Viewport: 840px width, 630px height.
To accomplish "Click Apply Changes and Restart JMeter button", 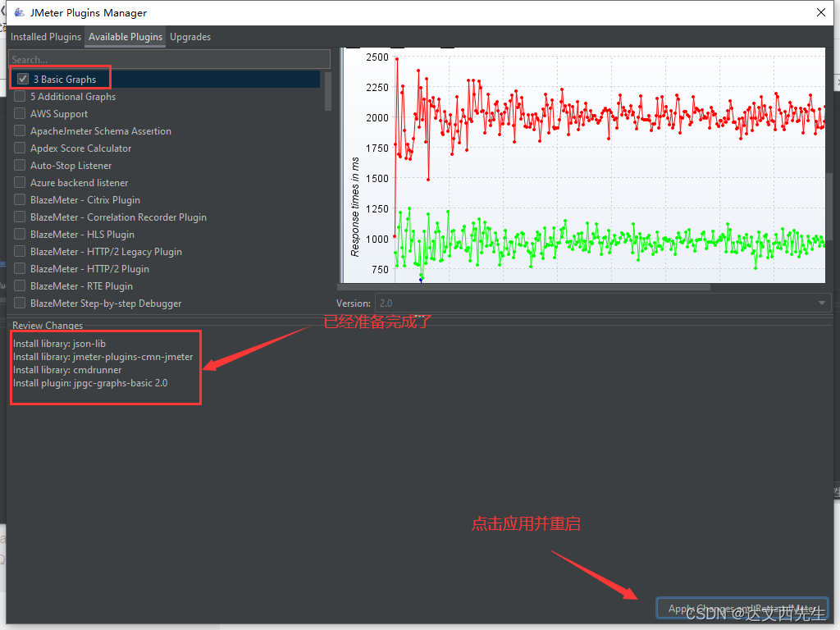I will pos(742,609).
